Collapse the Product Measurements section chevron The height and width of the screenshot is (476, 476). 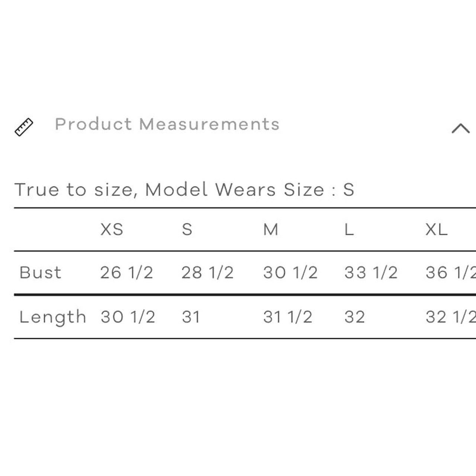[x=460, y=128]
